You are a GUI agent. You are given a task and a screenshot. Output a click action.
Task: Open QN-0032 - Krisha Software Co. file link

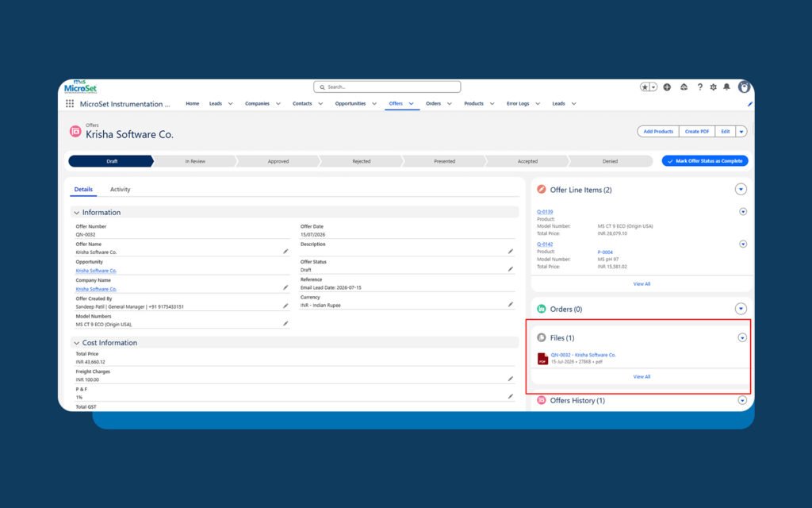583,355
